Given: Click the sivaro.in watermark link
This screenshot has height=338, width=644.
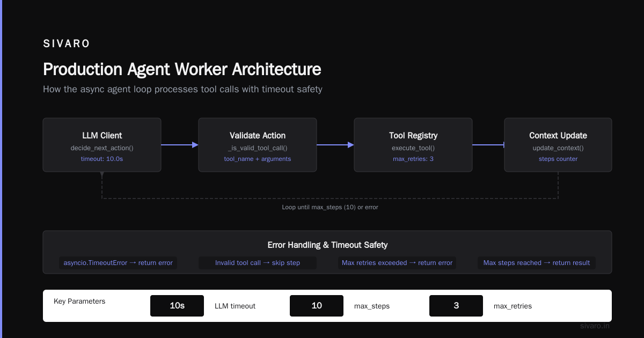Looking at the screenshot, I should [x=595, y=326].
